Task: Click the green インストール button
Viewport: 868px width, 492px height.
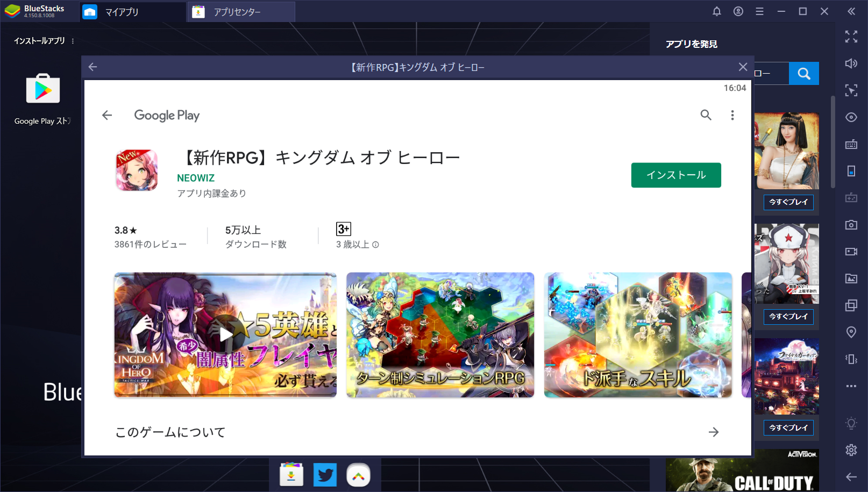Action: 676,175
